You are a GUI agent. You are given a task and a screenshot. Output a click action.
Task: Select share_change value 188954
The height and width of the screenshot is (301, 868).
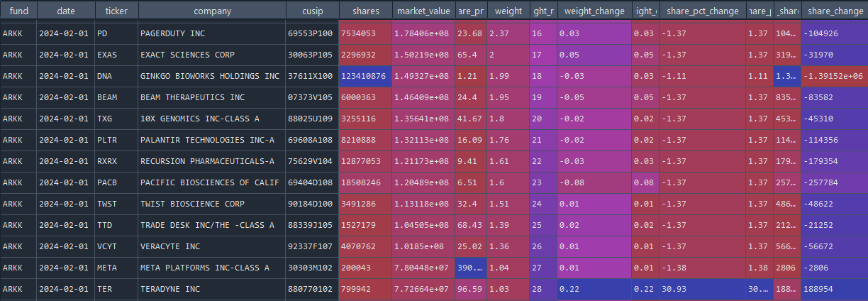835,289
